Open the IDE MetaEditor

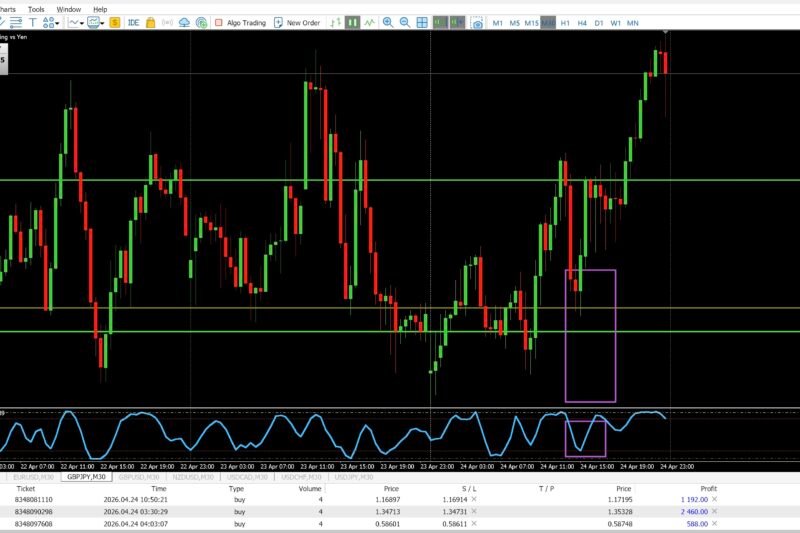point(134,22)
